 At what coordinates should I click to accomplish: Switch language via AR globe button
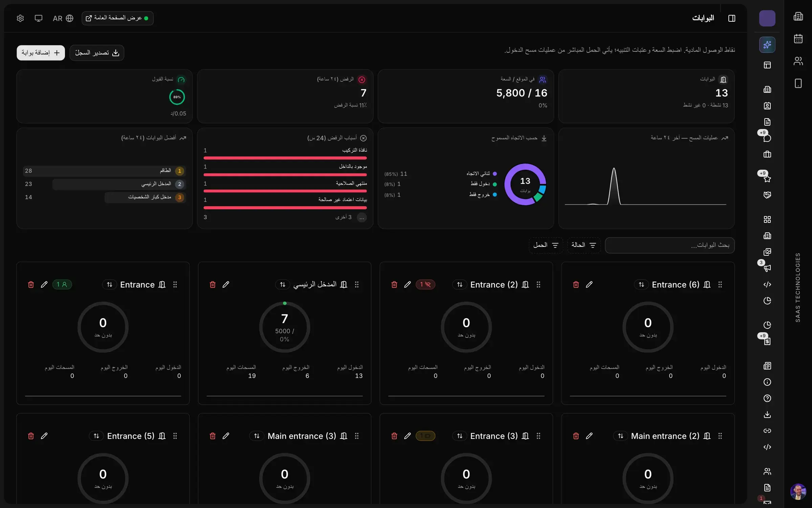(x=63, y=18)
